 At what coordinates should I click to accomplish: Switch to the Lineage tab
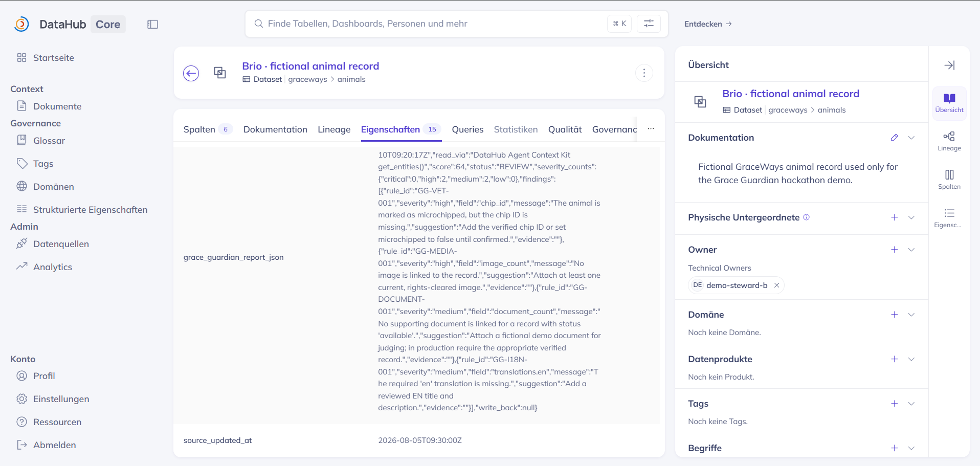(334, 129)
